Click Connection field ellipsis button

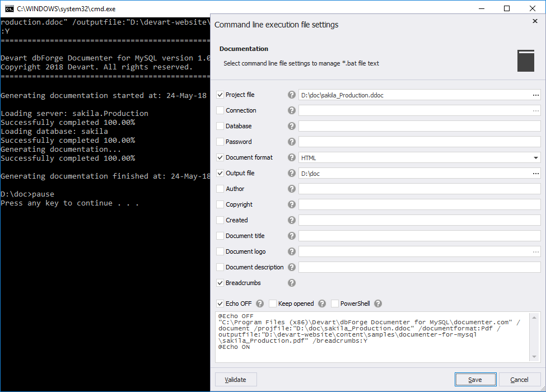(x=535, y=111)
